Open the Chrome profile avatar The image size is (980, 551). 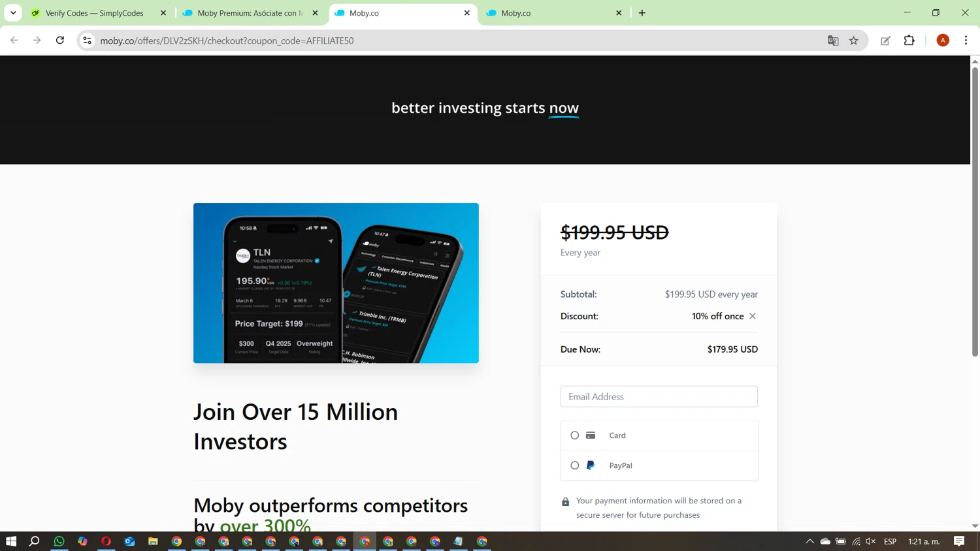coord(943,40)
